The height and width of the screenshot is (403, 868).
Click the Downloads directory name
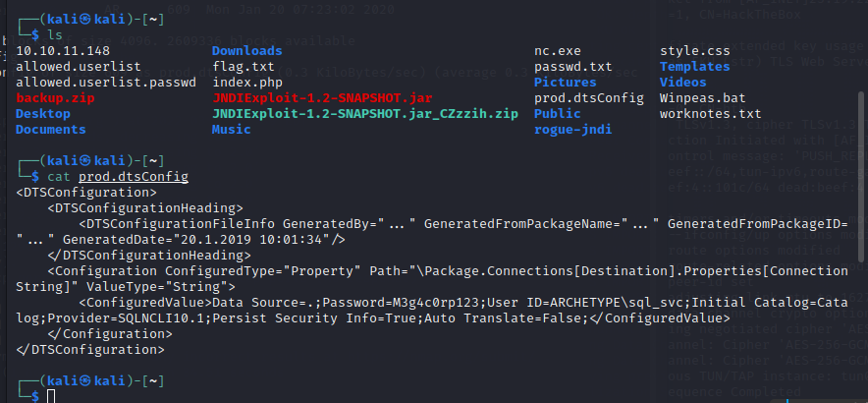click(247, 51)
